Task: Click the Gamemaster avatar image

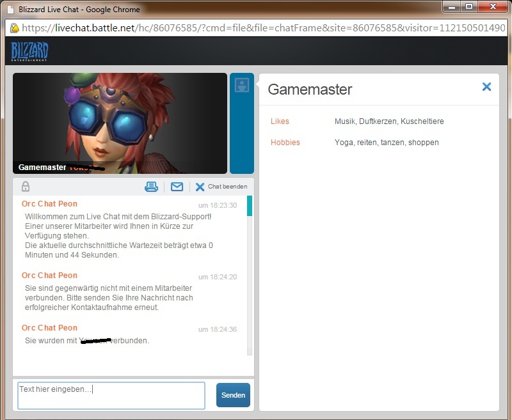Action: coord(120,123)
